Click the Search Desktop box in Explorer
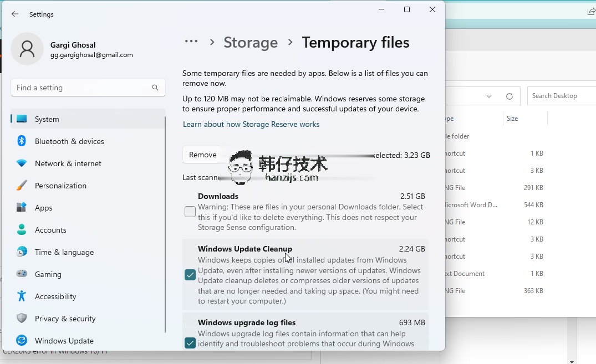596x364 pixels. coord(562,96)
